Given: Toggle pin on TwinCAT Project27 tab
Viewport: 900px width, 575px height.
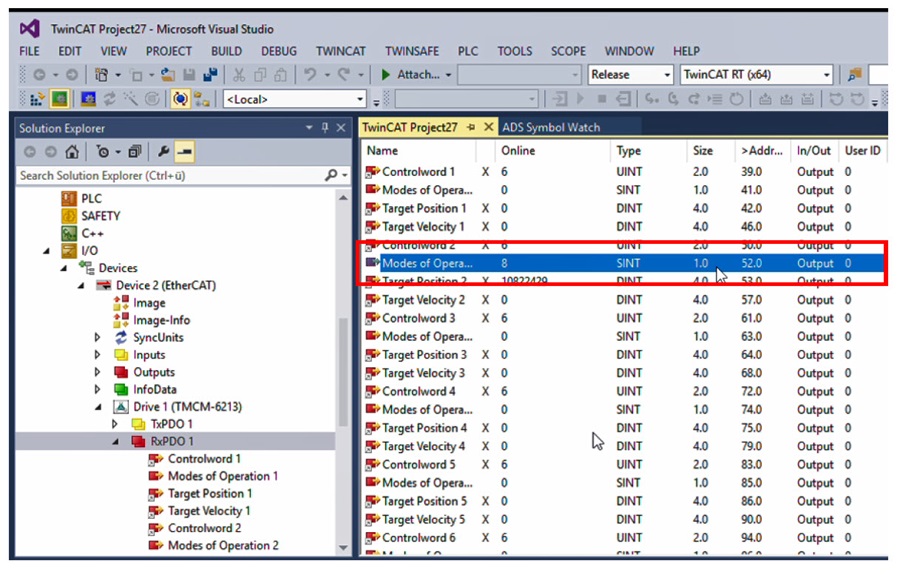Looking at the screenshot, I should 471,127.
